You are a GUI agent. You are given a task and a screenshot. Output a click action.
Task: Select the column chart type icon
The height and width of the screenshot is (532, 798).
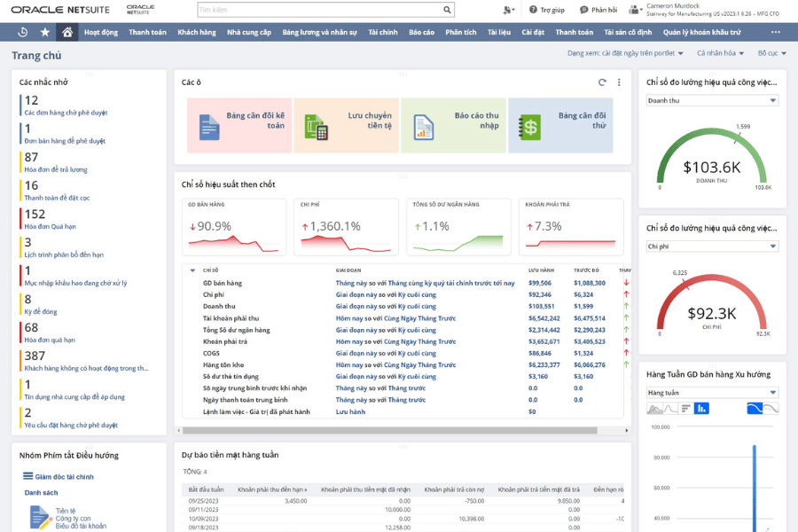[x=701, y=408]
